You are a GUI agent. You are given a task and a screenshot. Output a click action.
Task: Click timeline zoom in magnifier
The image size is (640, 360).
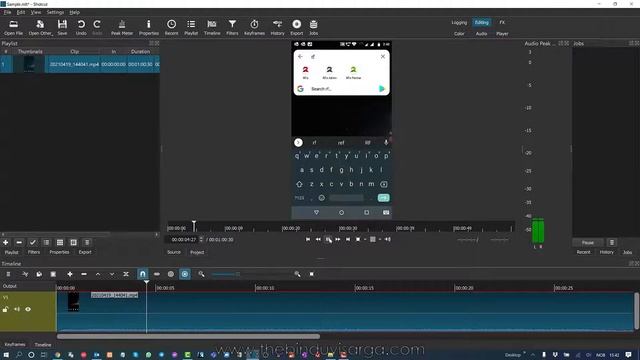(x=297, y=274)
